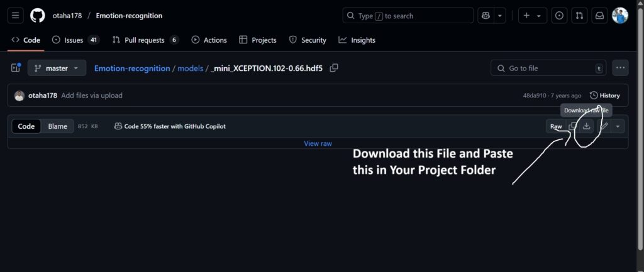The height and width of the screenshot is (272, 644).
Task: Select the Code view toggle
Action: [26, 126]
